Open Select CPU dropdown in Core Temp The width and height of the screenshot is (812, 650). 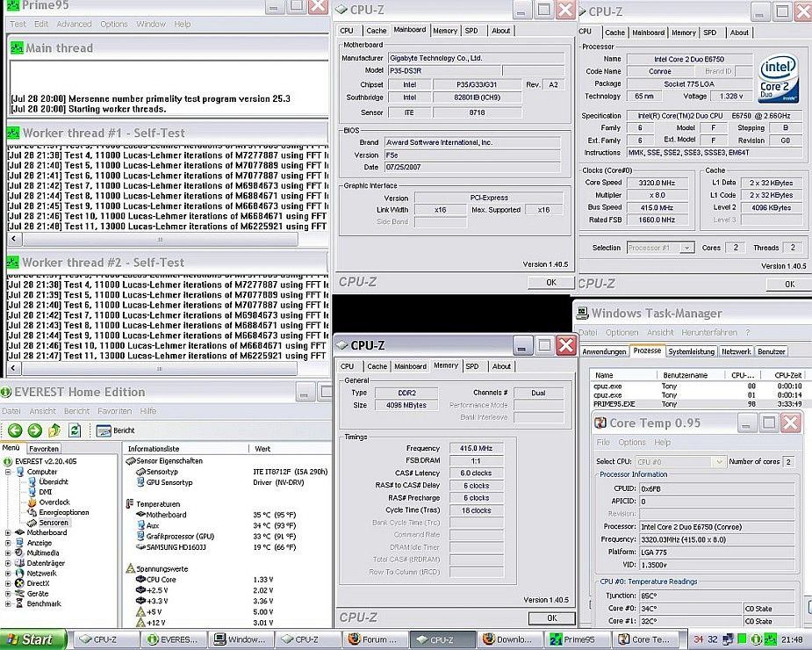click(719, 461)
